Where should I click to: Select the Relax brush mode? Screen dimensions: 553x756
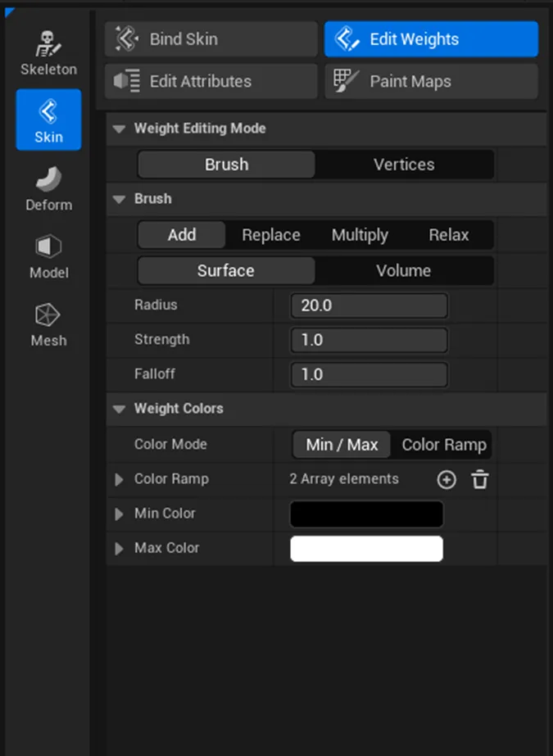click(x=448, y=235)
